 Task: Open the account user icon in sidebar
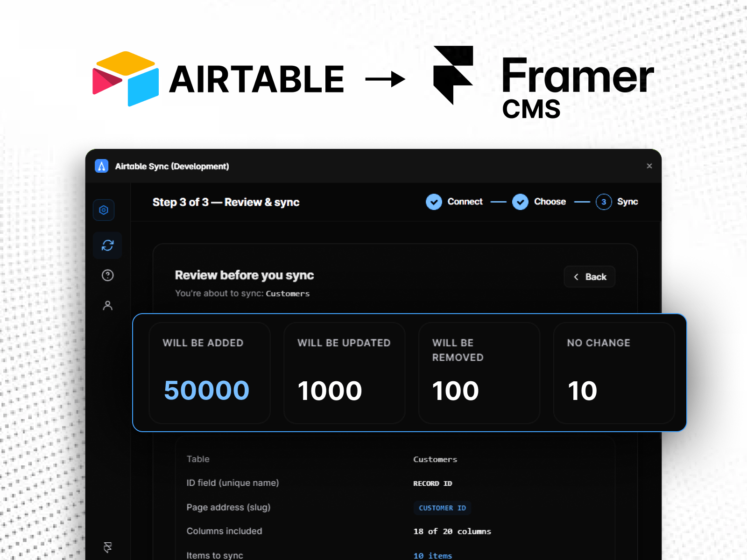pyautogui.click(x=108, y=306)
